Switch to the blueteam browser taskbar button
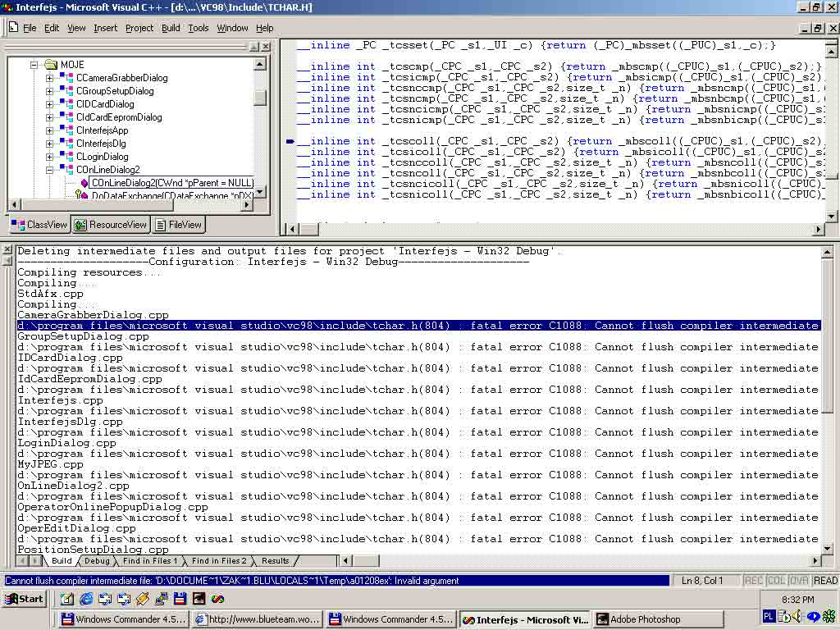Image resolution: width=840 pixels, height=630 pixels. [257, 619]
